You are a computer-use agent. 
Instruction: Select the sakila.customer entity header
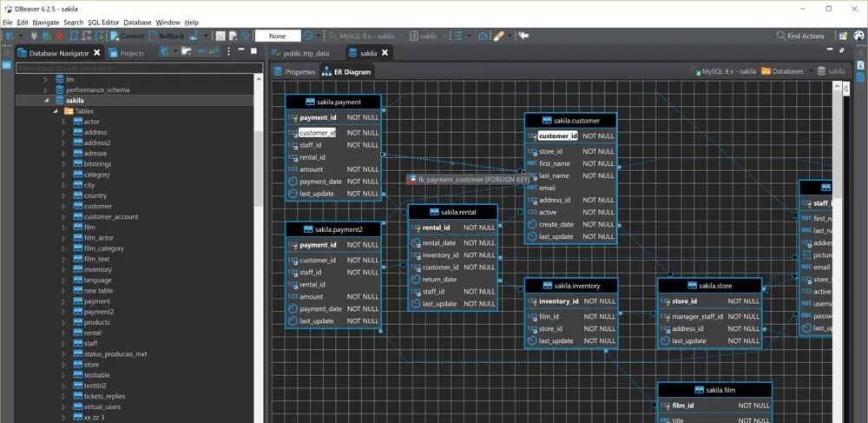pyautogui.click(x=570, y=120)
